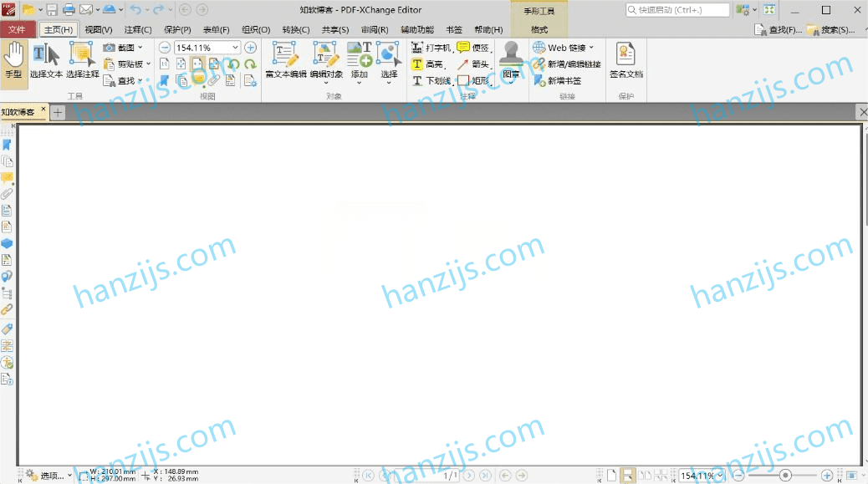This screenshot has height=484, width=868.
Task: Toggle the actual size 1:1 view button
Action: [165, 64]
